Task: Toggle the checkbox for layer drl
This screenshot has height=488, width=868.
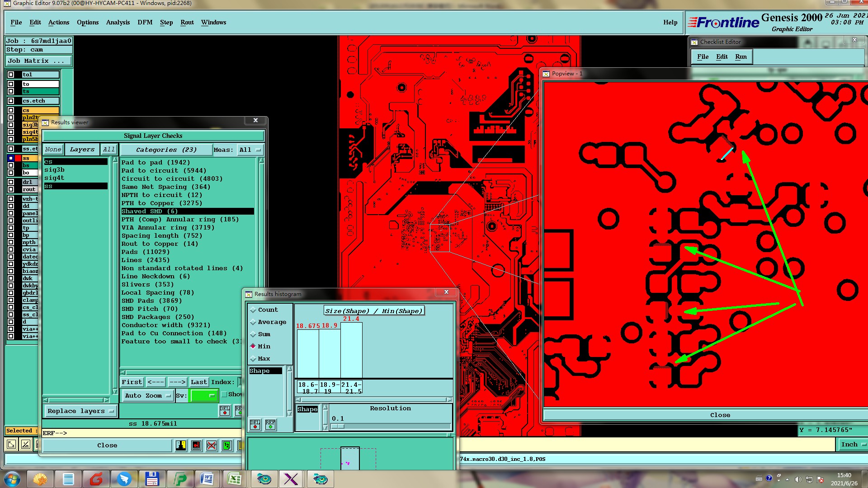Action: (x=11, y=182)
